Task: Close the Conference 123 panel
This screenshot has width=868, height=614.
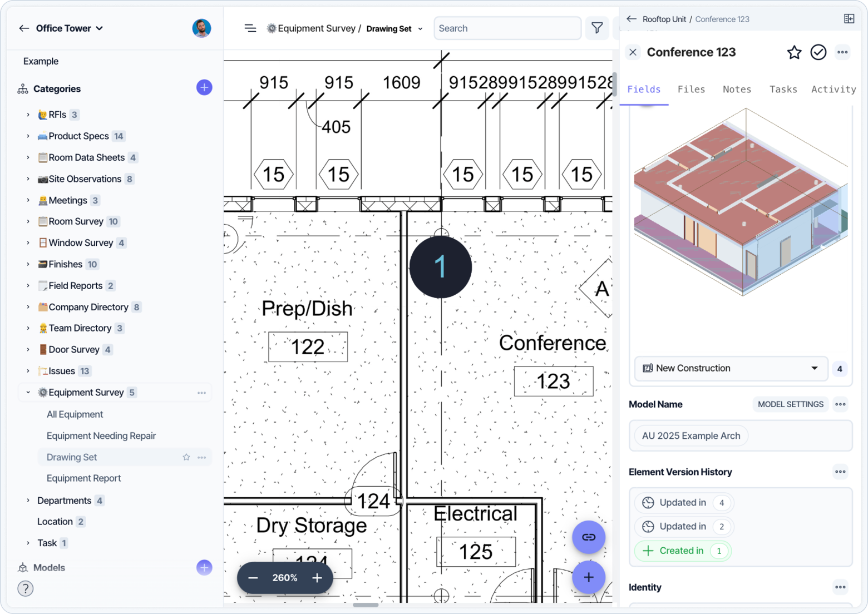Action: pyautogui.click(x=633, y=52)
